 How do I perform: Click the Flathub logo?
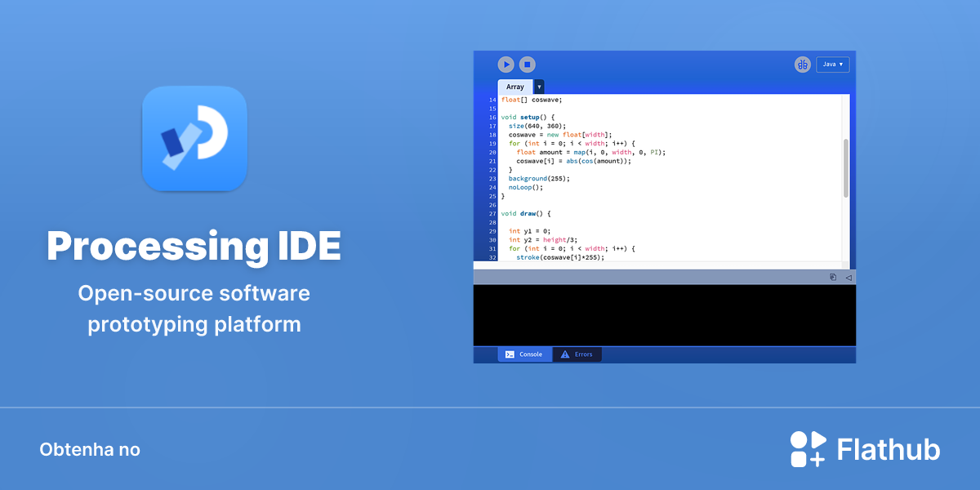click(866, 449)
